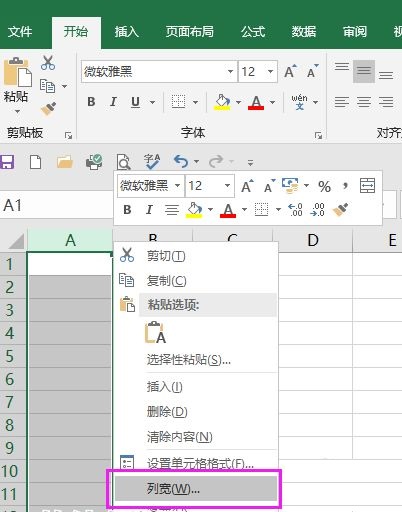
Task: Toggle Underline in the ribbon font group
Action: (x=135, y=102)
